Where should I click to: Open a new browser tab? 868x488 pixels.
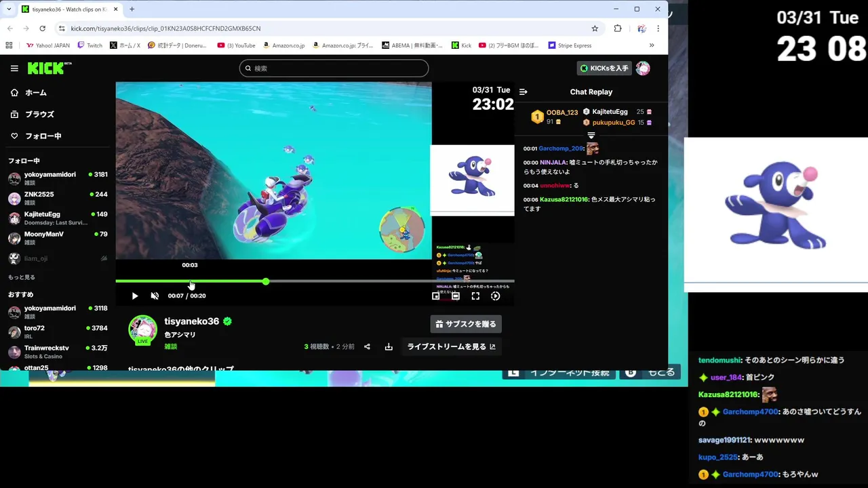click(x=132, y=9)
